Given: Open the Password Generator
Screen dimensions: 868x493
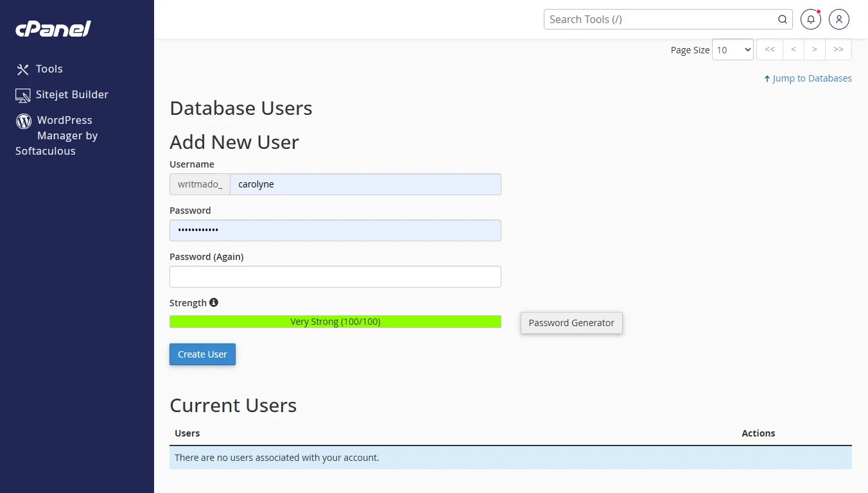Looking at the screenshot, I should click(571, 323).
